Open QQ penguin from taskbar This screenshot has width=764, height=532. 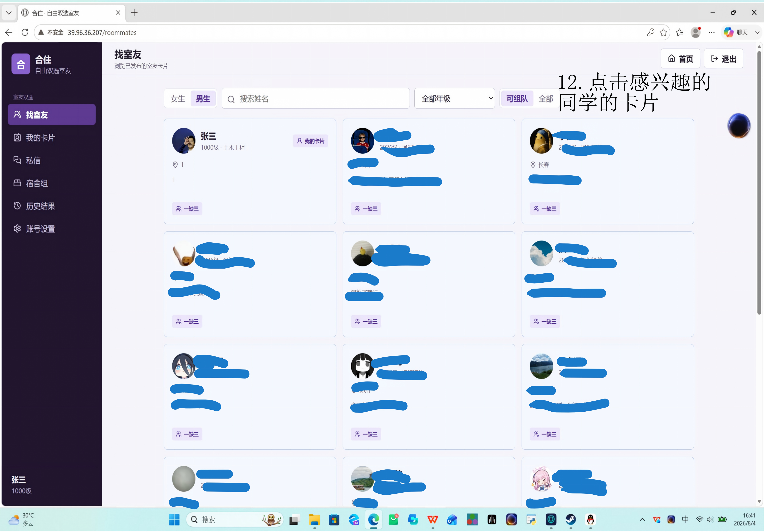click(x=590, y=519)
